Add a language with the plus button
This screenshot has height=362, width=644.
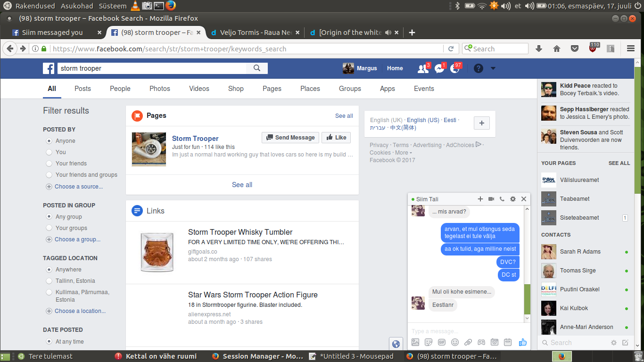481,123
